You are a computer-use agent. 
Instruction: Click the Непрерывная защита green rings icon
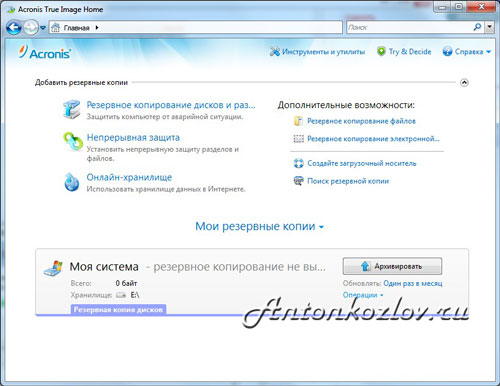pyautogui.click(x=73, y=141)
